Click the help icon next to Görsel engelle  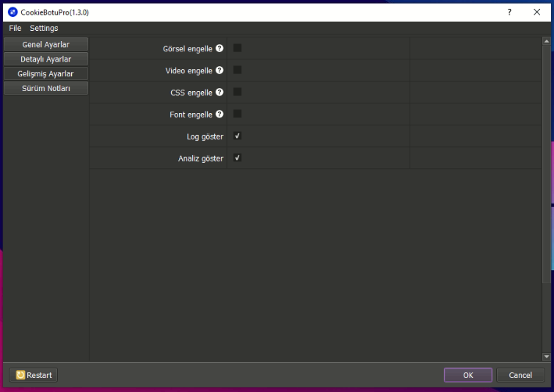[x=219, y=49]
